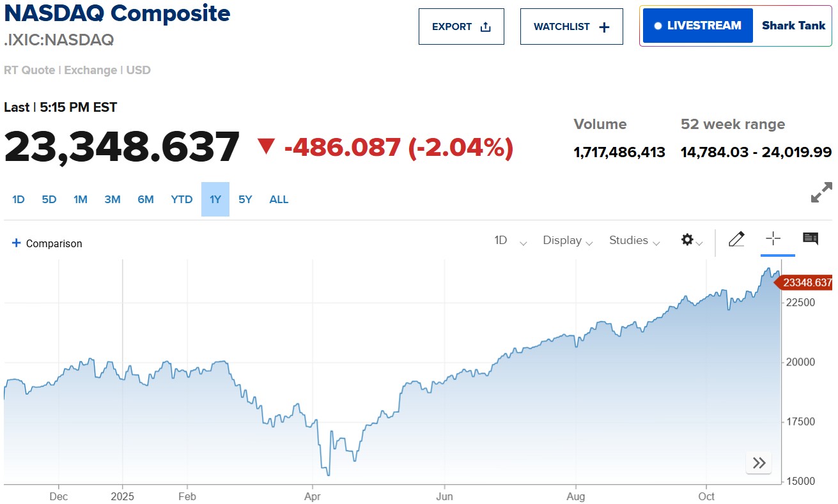This screenshot has height=504, width=838.
Task: Click the Shark Tank show link
Action: coord(793,26)
